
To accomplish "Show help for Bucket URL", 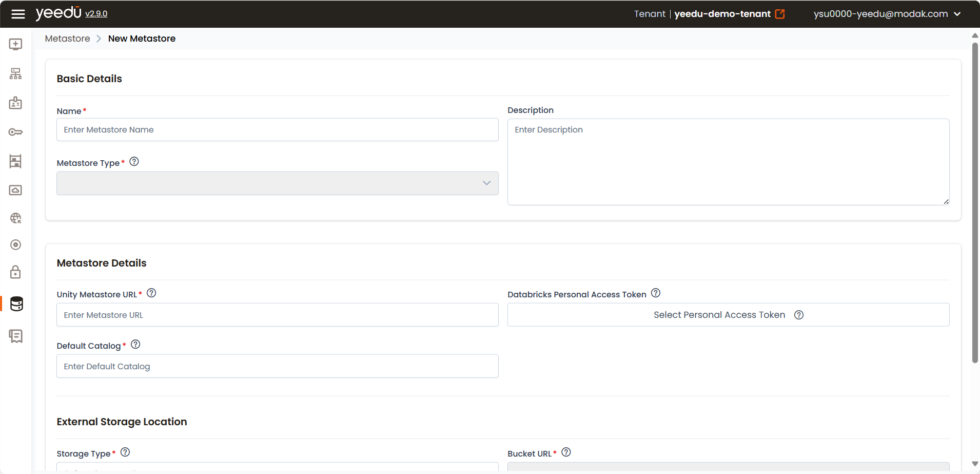I will tap(566, 452).
